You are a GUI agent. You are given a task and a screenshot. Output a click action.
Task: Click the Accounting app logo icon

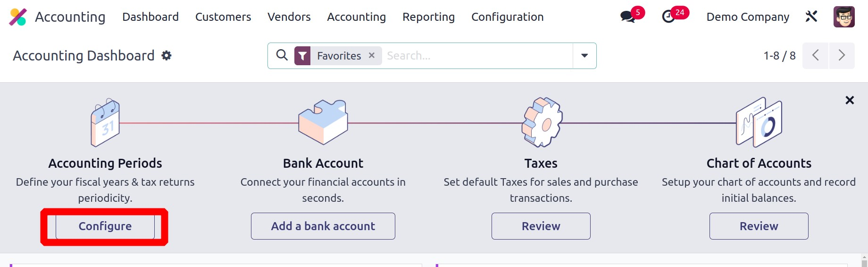pyautogui.click(x=18, y=17)
